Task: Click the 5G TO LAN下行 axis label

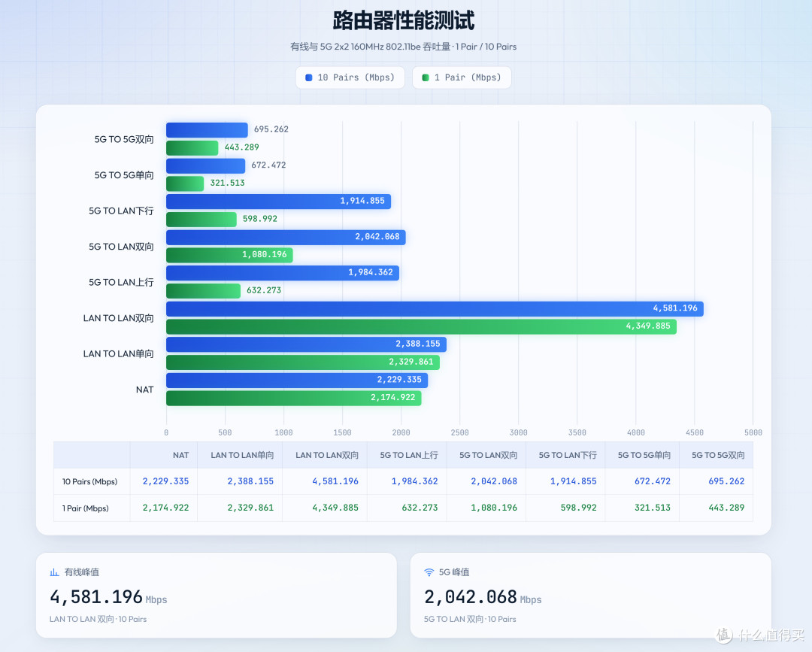Action: [121, 211]
